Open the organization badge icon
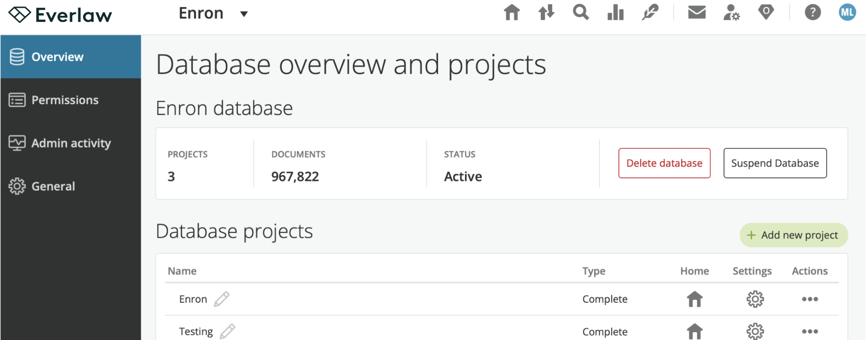Viewport: 868px width, 340px height. [x=766, y=12]
